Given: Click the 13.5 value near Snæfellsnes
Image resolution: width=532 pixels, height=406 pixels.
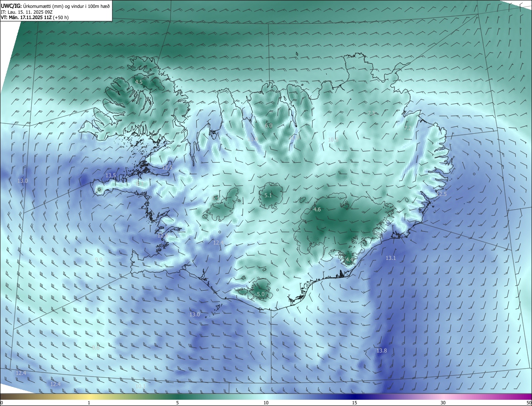Looking at the screenshot, I should [111, 176].
